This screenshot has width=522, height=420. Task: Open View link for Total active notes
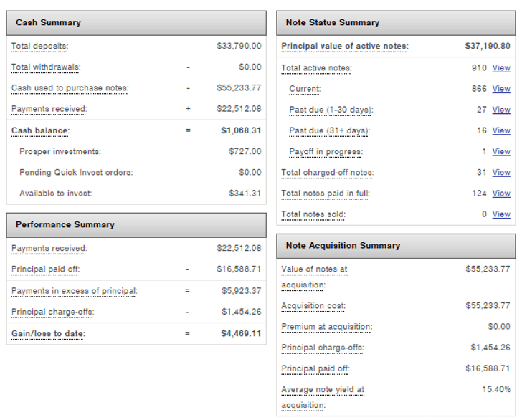pos(501,68)
